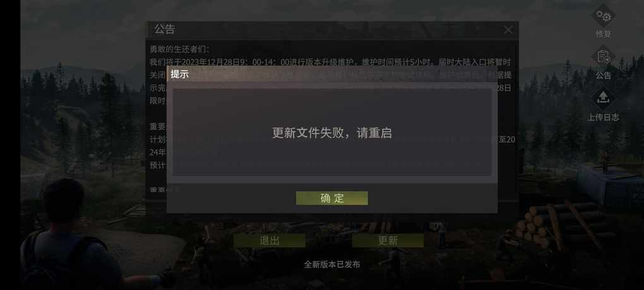Image resolution: width=644 pixels, height=290 pixels.
Task: Open the 修复 repair gear icon
Action: pyautogui.click(x=604, y=16)
